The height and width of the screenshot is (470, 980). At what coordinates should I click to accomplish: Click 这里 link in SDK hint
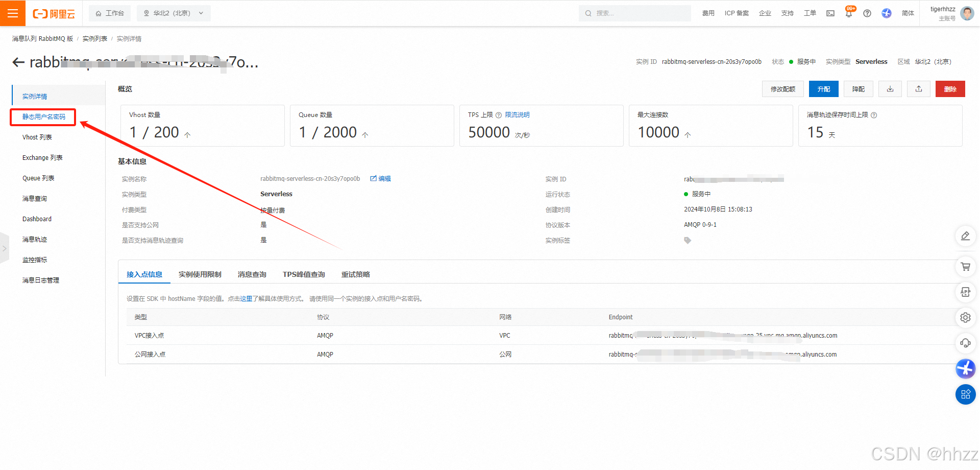[247, 299]
